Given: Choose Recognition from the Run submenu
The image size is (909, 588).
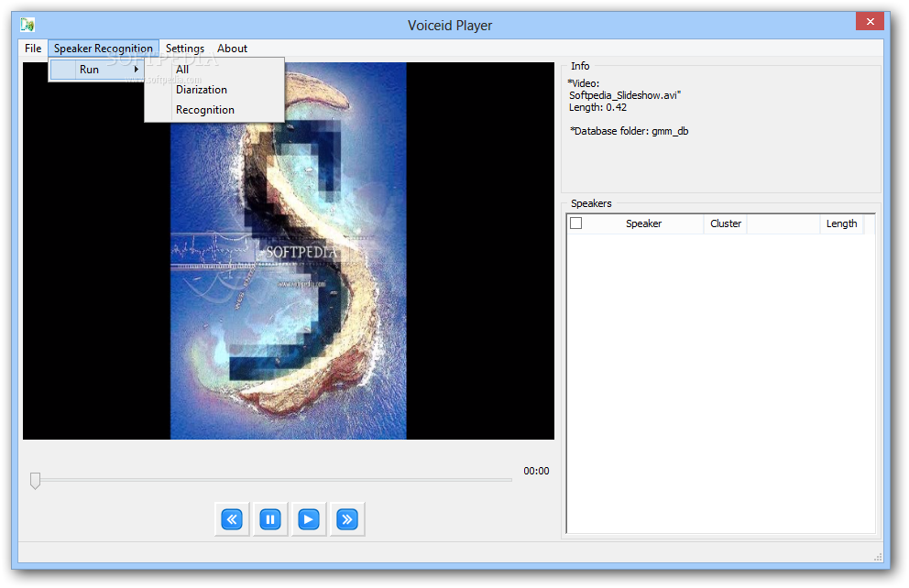Looking at the screenshot, I should pos(214,110).
